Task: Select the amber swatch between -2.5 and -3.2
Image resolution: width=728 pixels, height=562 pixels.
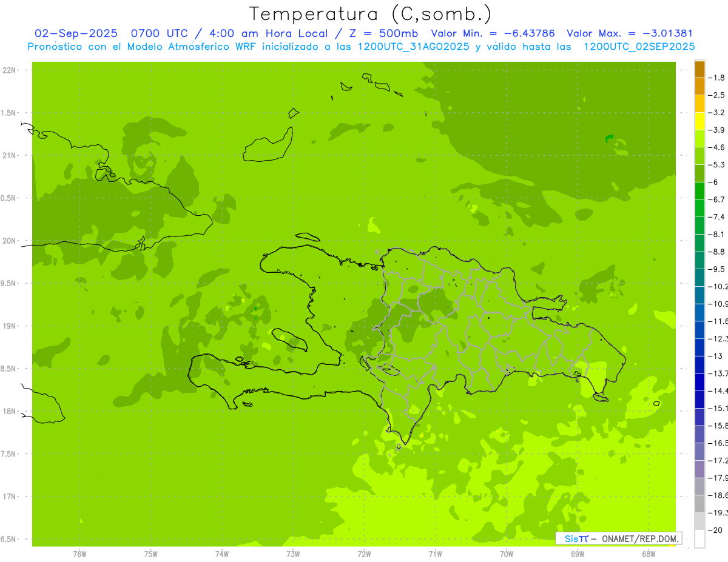Action: [x=699, y=104]
